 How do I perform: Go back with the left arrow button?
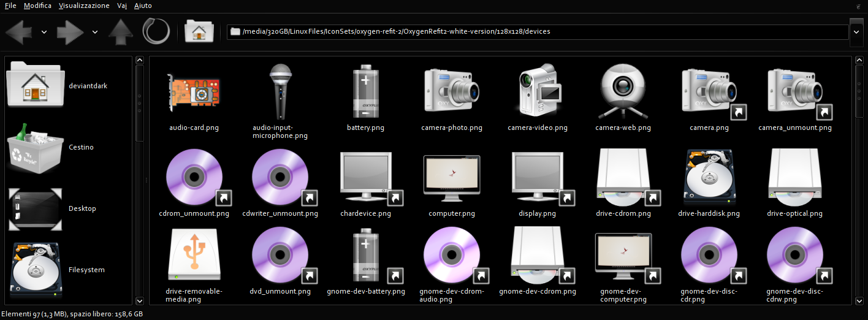click(18, 31)
